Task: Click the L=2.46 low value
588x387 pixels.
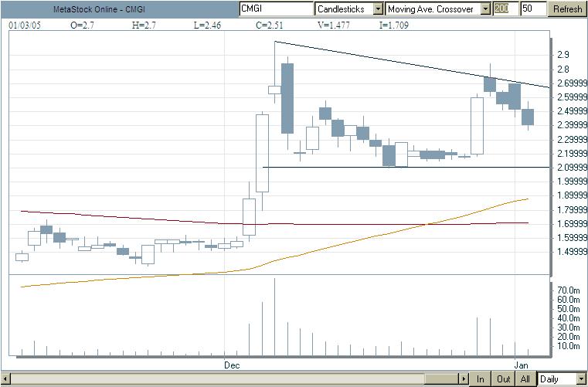Action: (207, 25)
